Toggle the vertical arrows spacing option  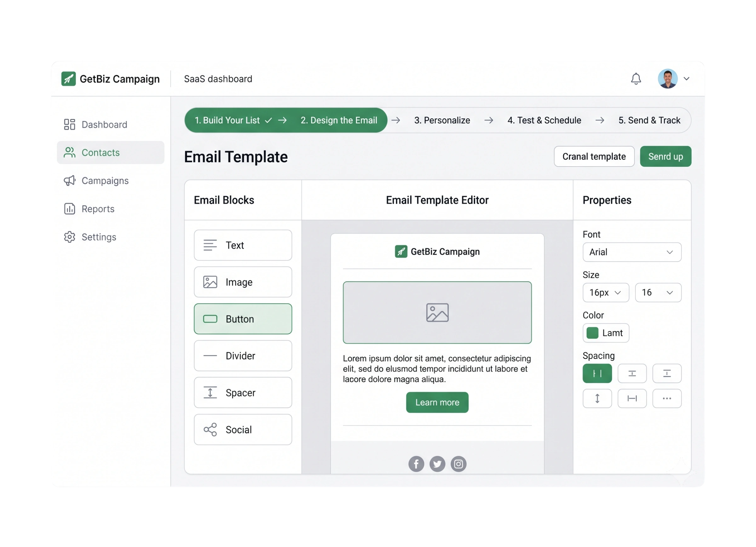[x=597, y=398]
